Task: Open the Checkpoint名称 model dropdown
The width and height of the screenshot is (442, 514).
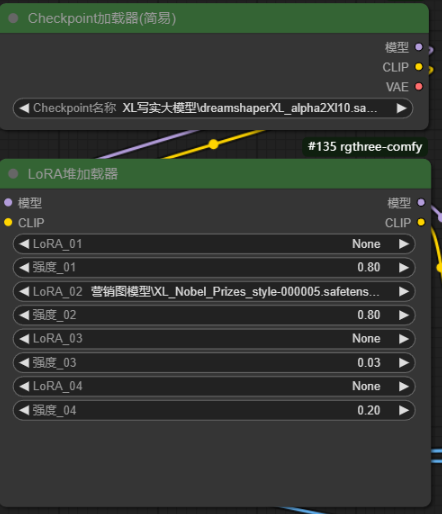Action: pos(213,108)
